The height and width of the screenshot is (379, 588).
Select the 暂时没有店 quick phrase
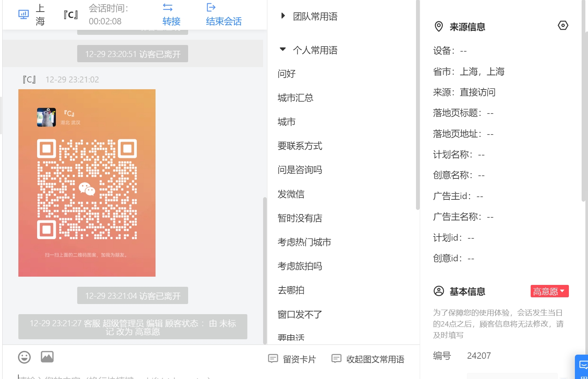coord(300,218)
